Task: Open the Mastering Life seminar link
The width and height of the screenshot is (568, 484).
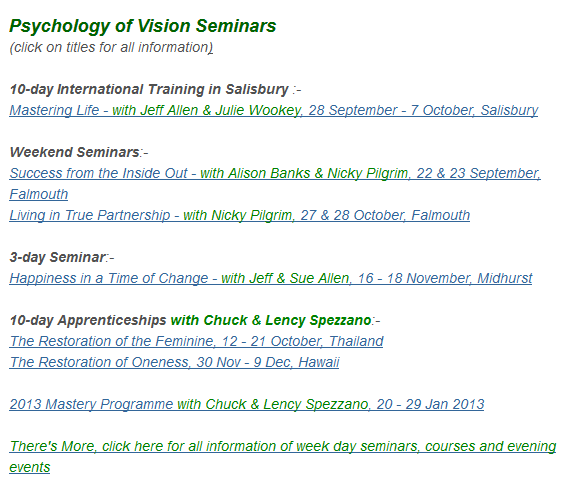Action: 273,110
